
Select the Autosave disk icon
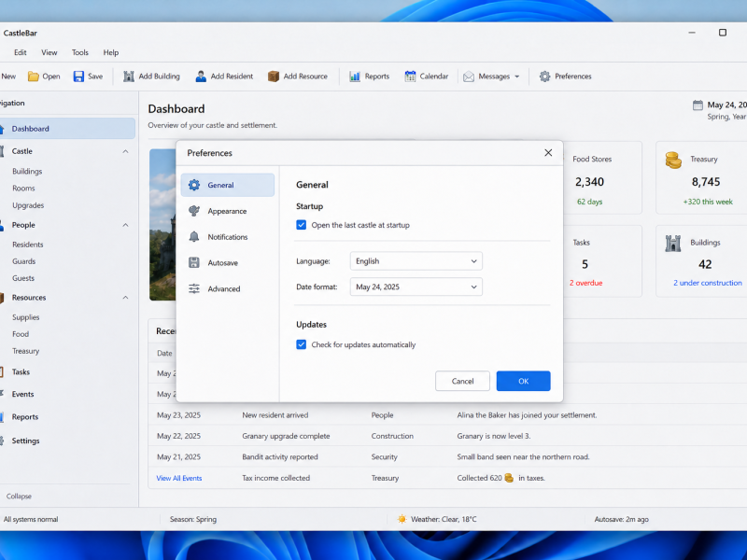pyautogui.click(x=194, y=262)
